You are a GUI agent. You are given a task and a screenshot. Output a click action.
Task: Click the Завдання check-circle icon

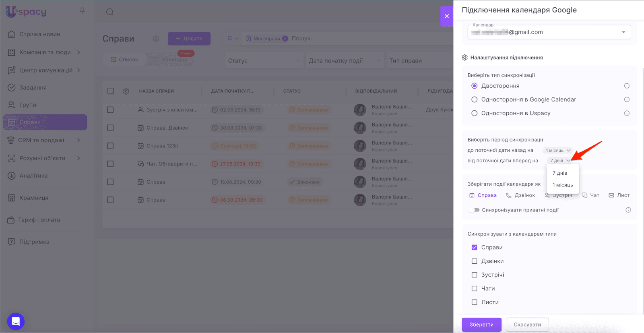click(12, 87)
